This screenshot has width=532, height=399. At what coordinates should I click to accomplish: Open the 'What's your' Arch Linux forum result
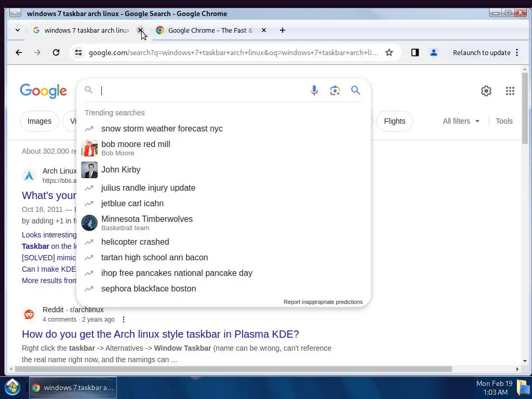tap(49, 196)
